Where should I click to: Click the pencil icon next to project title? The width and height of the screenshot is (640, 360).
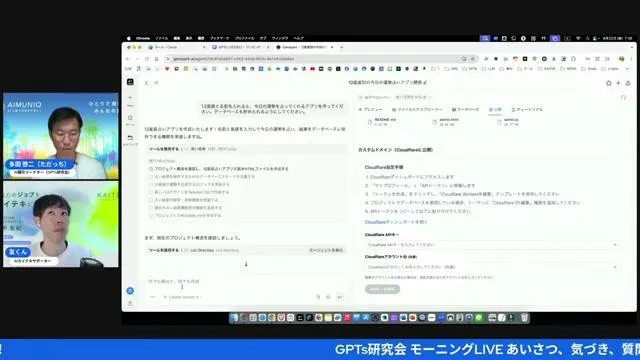click(425, 82)
